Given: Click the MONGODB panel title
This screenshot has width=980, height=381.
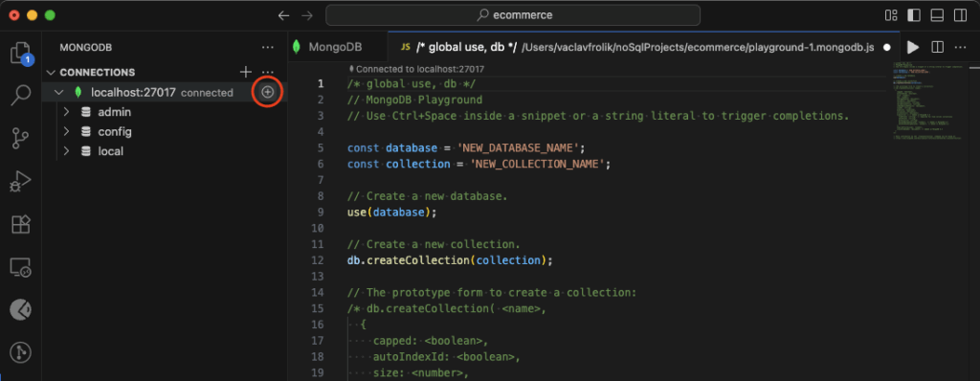Looking at the screenshot, I should coord(85,47).
